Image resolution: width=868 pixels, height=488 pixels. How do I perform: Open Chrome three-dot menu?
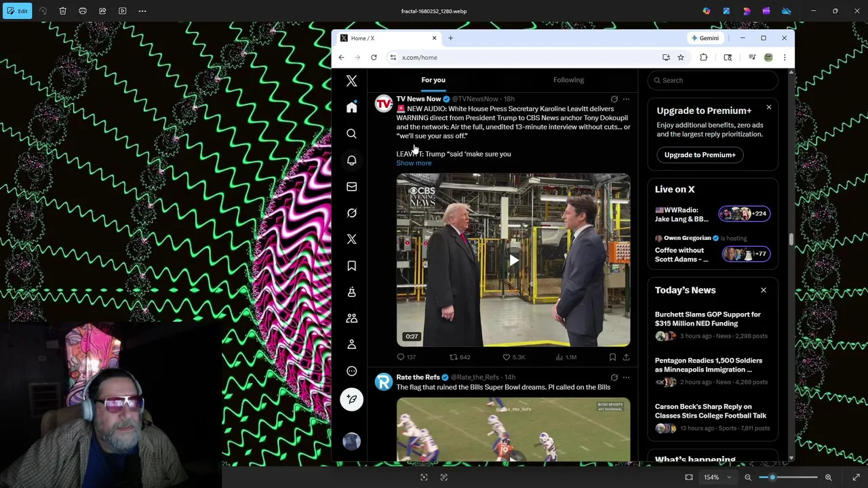point(785,58)
